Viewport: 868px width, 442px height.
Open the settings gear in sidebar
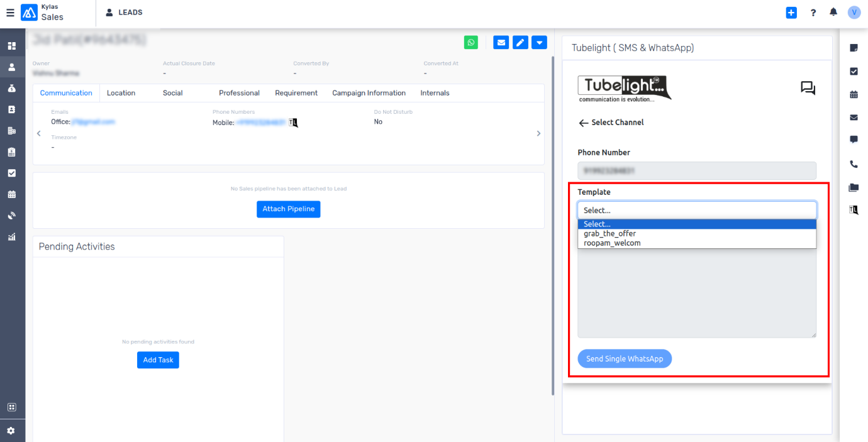(x=11, y=431)
